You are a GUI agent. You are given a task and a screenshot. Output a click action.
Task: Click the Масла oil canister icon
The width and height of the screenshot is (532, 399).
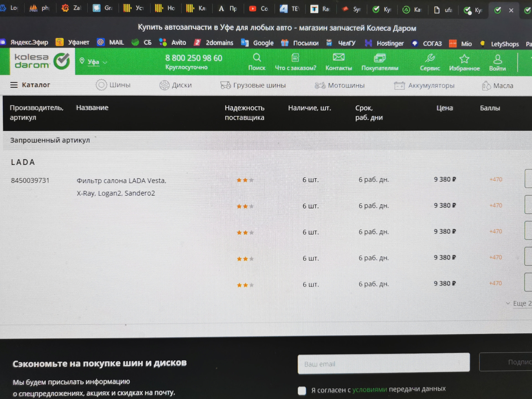pyautogui.click(x=486, y=86)
